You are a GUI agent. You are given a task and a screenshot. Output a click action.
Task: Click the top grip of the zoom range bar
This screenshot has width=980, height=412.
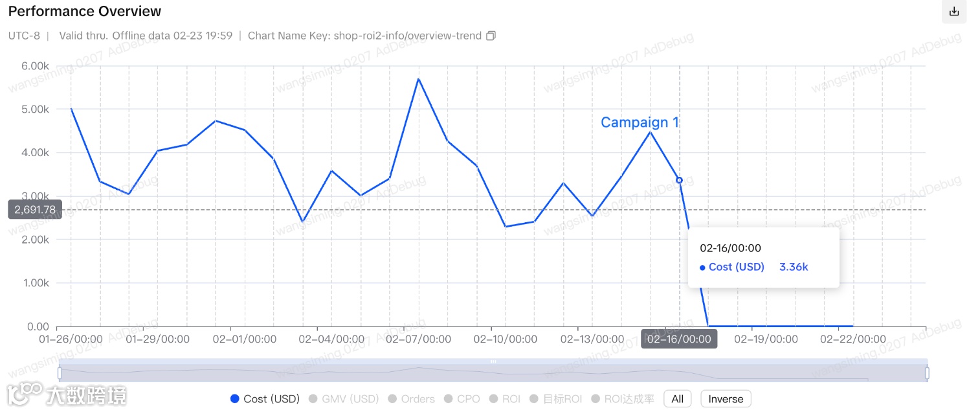(493, 361)
